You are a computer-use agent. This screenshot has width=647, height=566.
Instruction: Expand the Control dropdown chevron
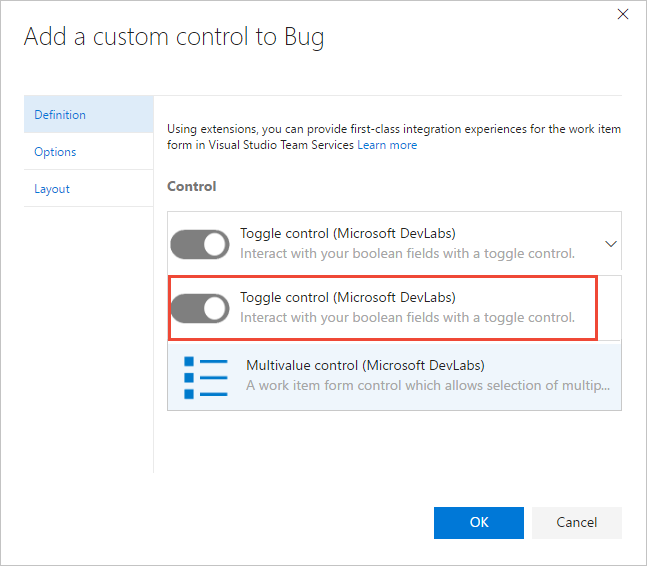coord(611,244)
